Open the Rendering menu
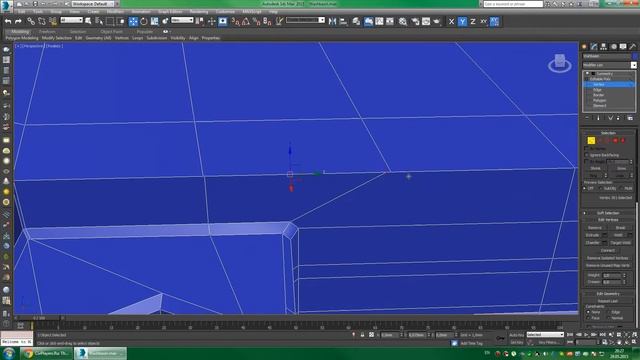Image resolution: width=640 pixels, height=360 pixels. click(199, 12)
